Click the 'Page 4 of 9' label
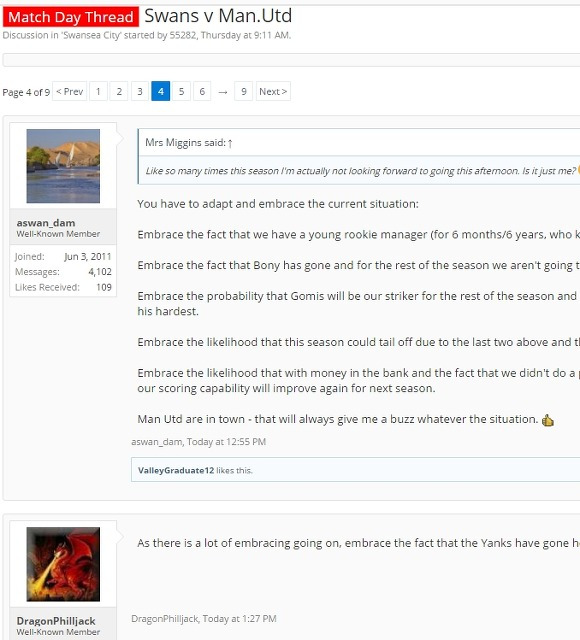Screen dimensions: 580x640 [26, 93]
